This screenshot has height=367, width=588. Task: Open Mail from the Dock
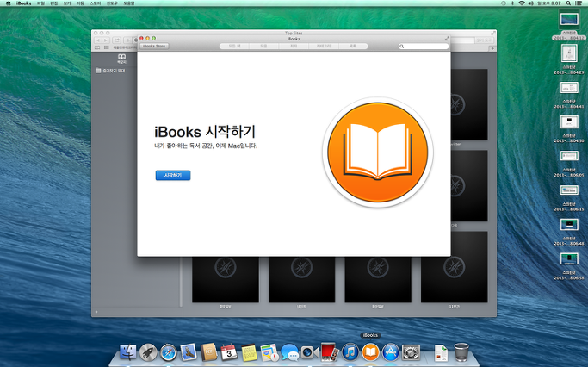click(x=189, y=352)
